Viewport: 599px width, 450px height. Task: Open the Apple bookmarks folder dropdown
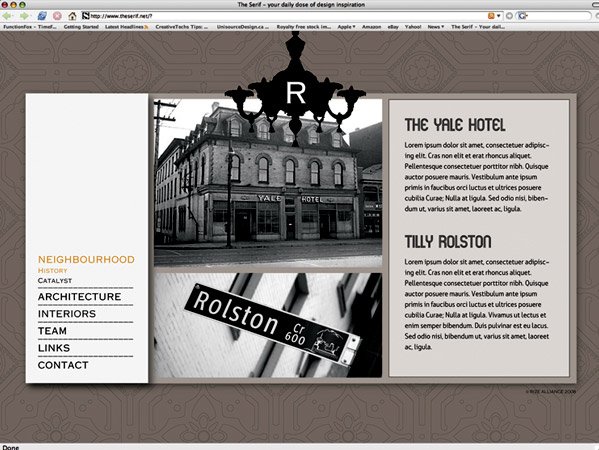[x=346, y=27]
